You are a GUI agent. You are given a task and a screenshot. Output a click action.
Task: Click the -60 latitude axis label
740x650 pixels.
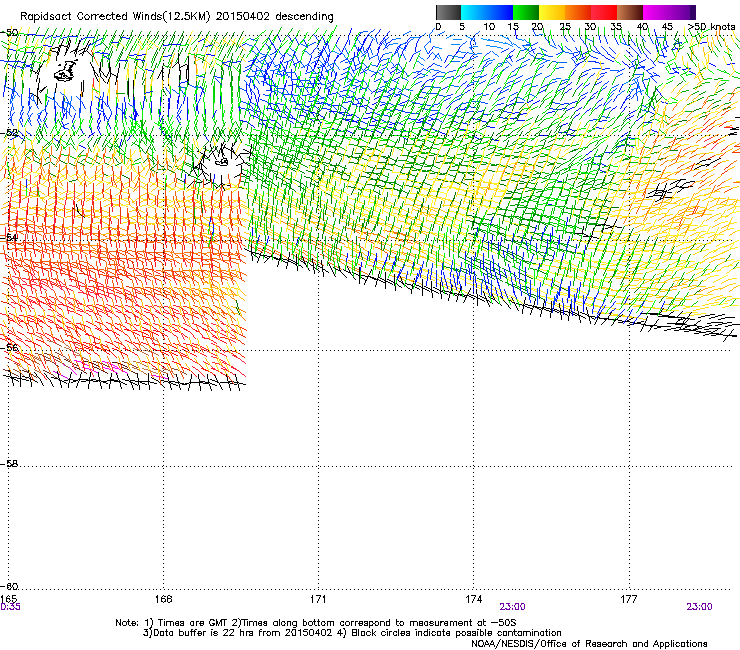pyautogui.click(x=9, y=586)
